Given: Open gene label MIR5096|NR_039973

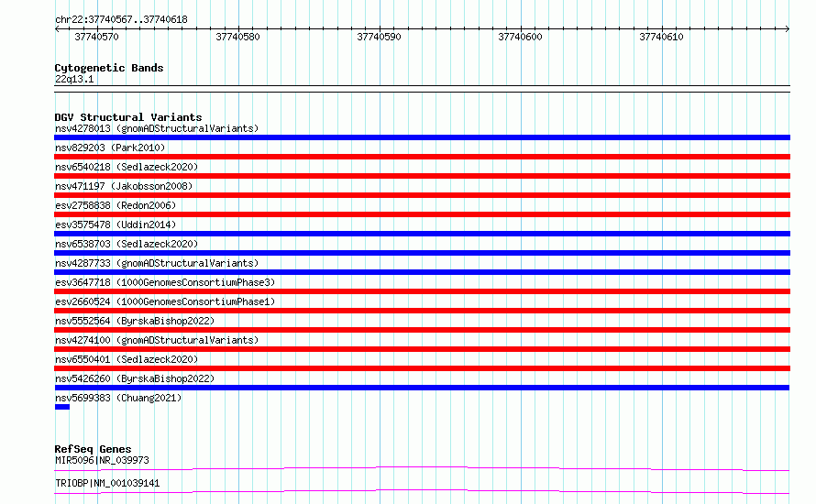Looking at the screenshot, I should (102, 460).
